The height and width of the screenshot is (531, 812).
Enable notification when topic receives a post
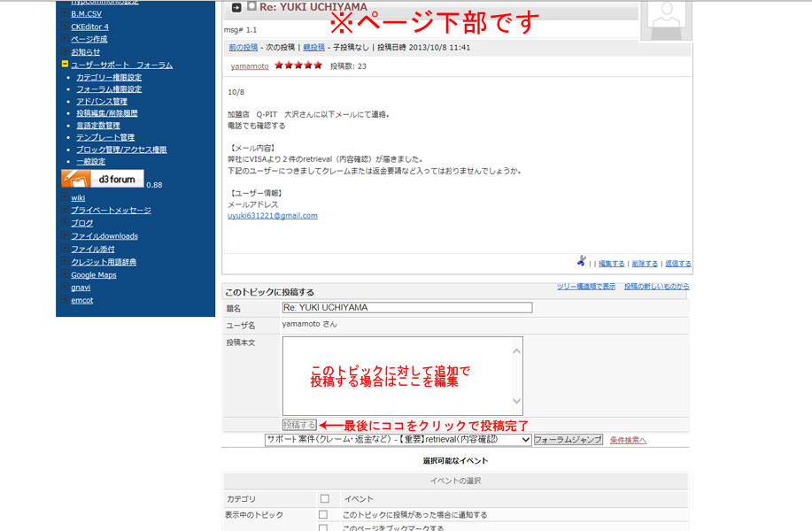click(x=323, y=514)
